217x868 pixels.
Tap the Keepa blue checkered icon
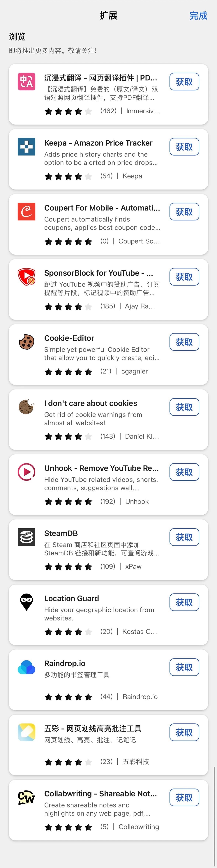(26, 147)
